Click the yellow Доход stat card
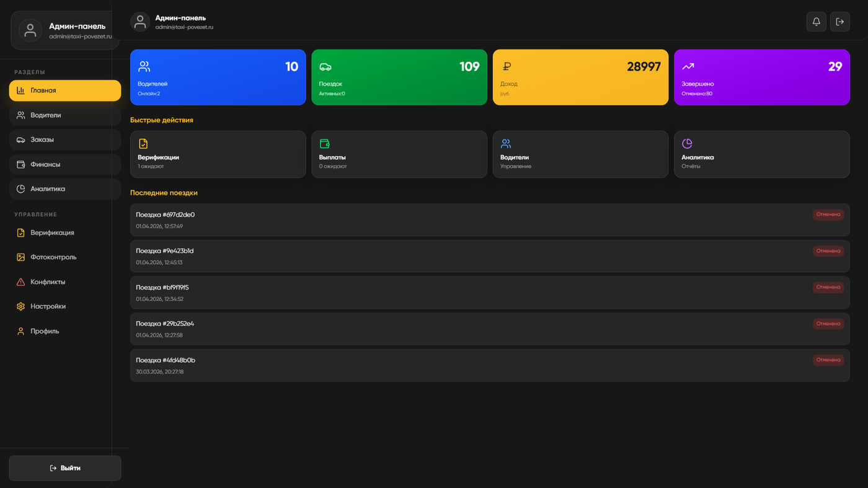Viewport: 868px width, 488px height. pos(580,78)
